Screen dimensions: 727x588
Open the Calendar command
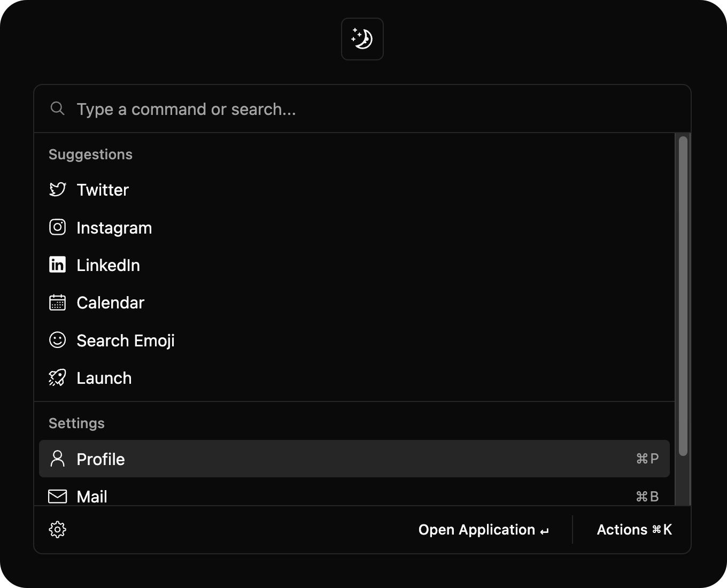[354, 303]
